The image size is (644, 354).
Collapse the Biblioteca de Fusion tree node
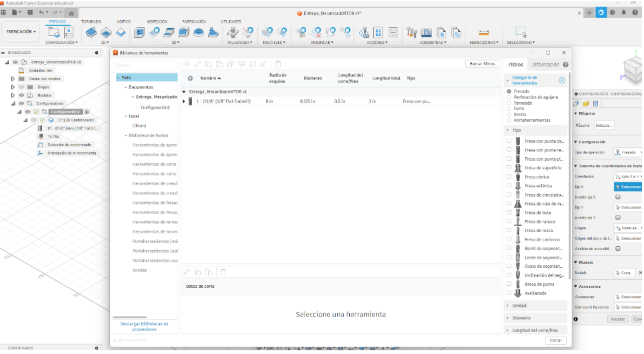(119, 135)
